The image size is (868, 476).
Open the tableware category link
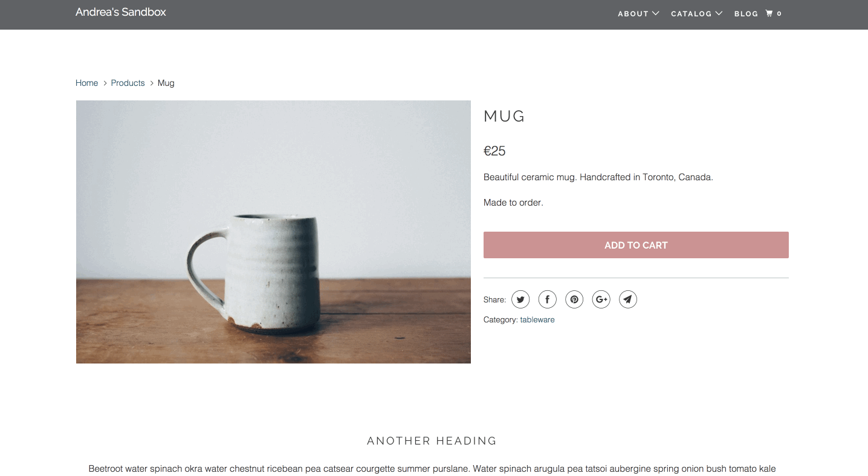pos(537,320)
